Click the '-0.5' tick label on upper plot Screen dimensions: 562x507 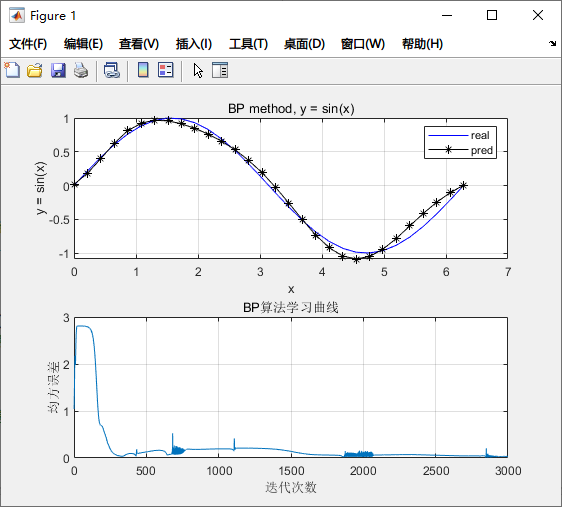59,220
